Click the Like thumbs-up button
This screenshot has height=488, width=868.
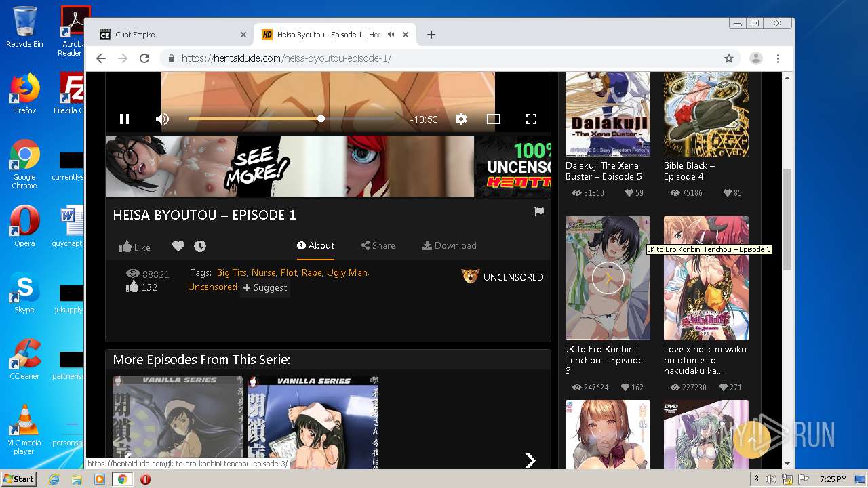135,247
